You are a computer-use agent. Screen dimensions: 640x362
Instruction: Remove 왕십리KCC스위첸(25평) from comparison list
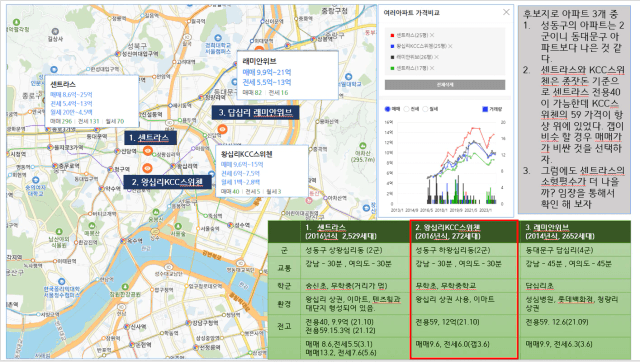[x=451, y=46]
